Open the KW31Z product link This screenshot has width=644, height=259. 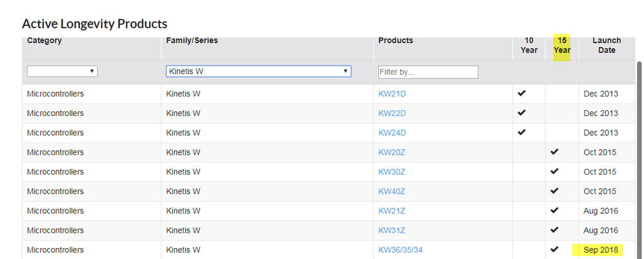coord(391,231)
